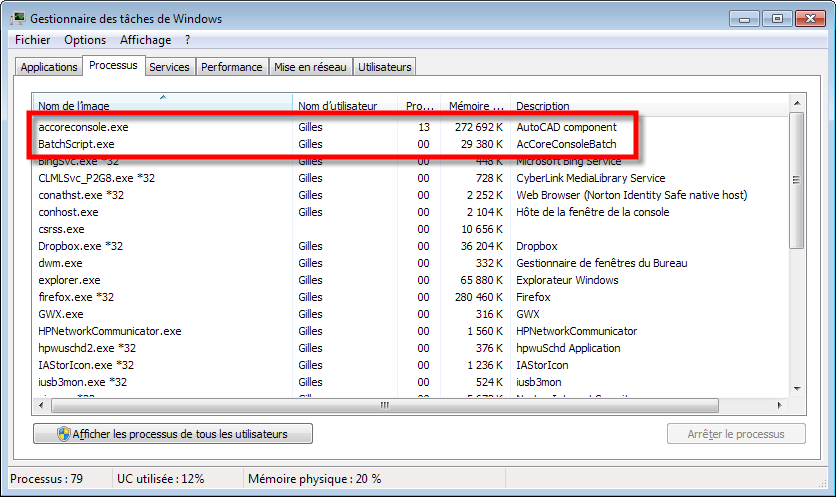The width and height of the screenshot is (836, 497).
Task: Click the vertical scrollbar down arrow
Action: tap(797, 389)
